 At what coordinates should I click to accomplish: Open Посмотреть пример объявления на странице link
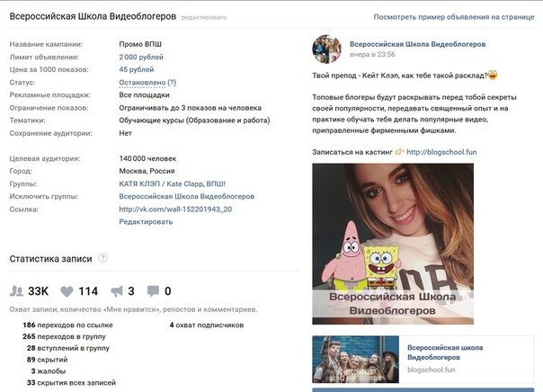point(454,17)
